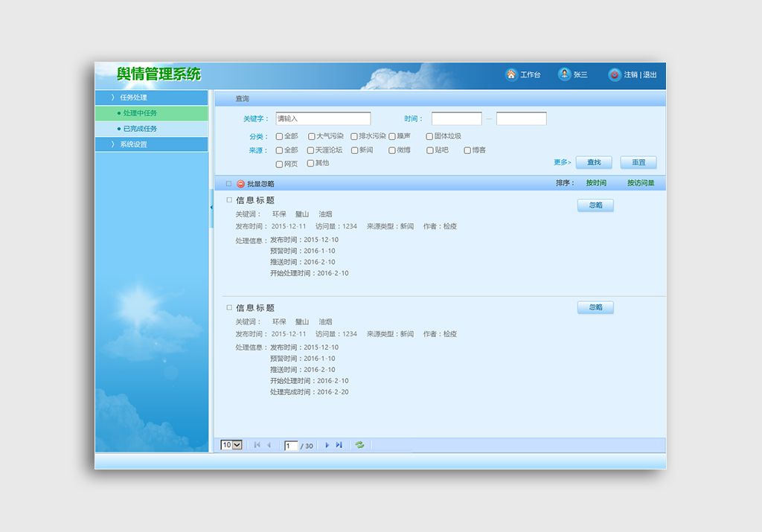The width and height of the screenshot is (762, 532).
Task: Click the '/ 30' total pages text
Action: (307, 446)
